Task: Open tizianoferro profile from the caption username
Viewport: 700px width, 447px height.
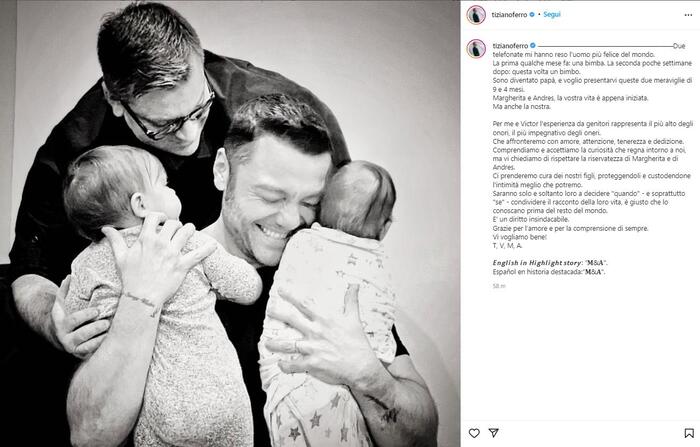Action: click(x=510, y=46)
